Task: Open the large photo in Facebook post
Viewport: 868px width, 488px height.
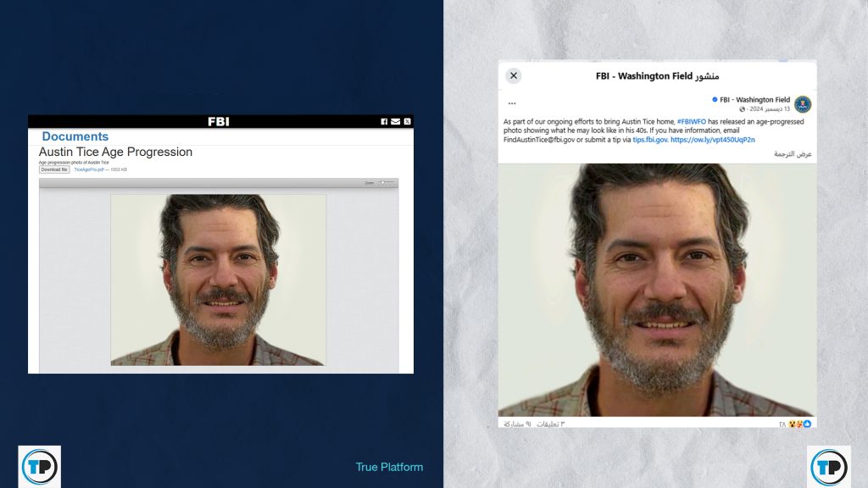Action: [657, 290]
